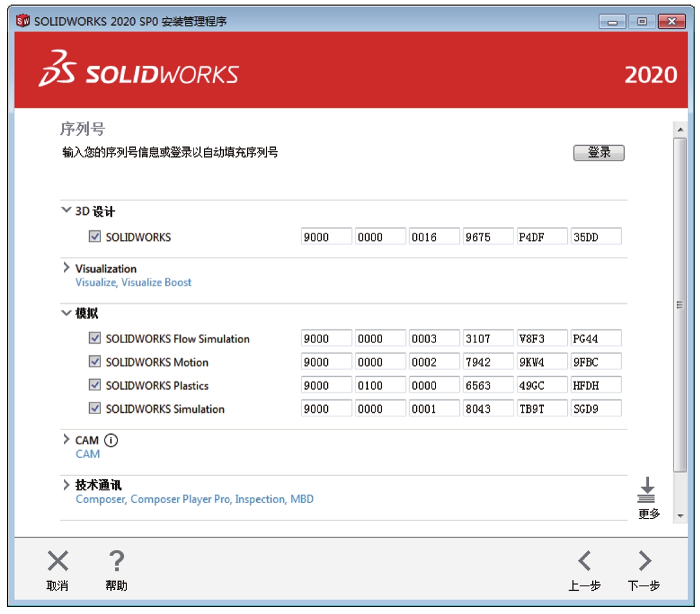Viewport: 700px width, 614px height.
Task: Open Help with the question mark icon
Action: point(116,561)
